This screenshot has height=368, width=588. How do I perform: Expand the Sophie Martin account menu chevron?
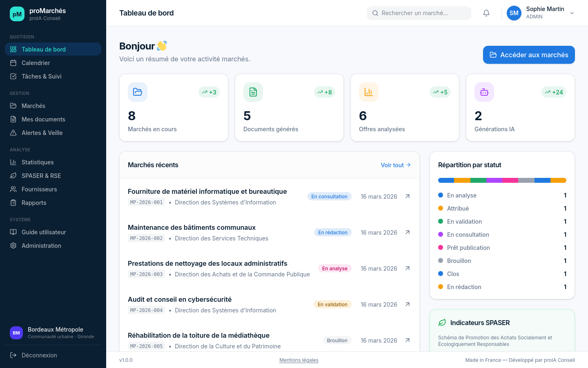[x=572, y=13]
